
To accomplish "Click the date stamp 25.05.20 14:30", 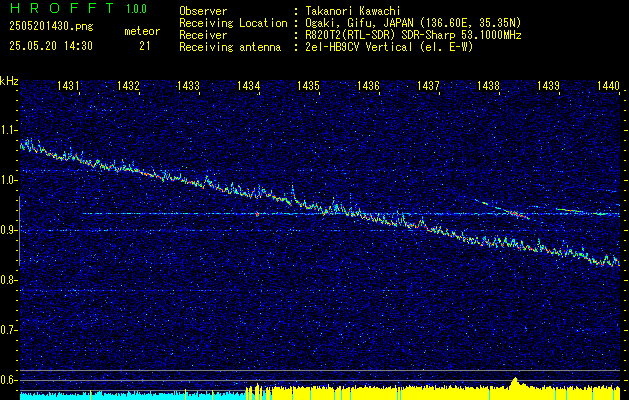I will 51,46.
